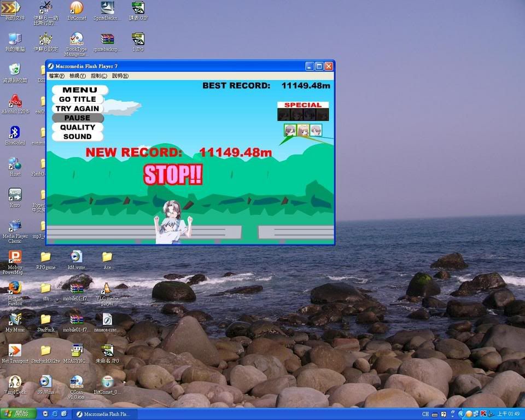This screenshot has height=420, width=525.
Task: Click the QUALITY setting button
Action: 78,127
